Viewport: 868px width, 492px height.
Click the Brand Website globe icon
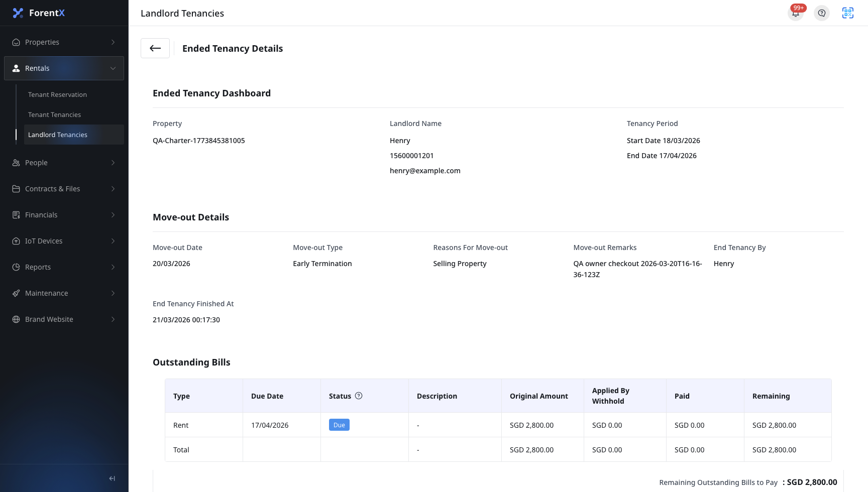[16, 319]
